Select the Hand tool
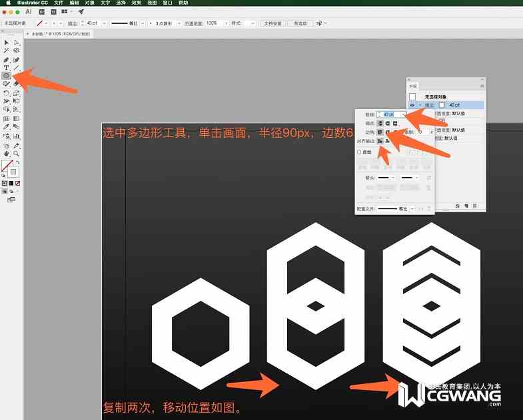 tap(6, 154)
